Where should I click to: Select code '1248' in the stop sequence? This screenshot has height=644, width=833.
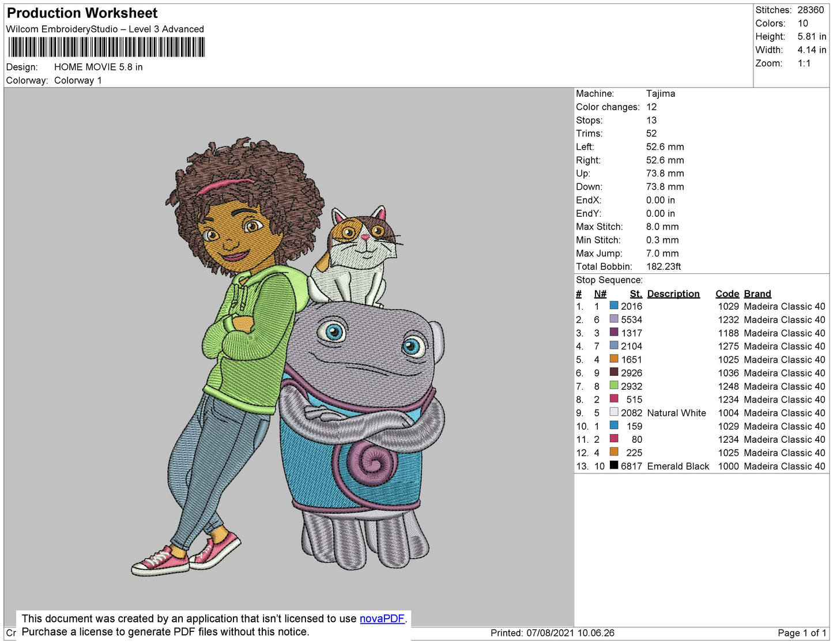click(729, 386)
